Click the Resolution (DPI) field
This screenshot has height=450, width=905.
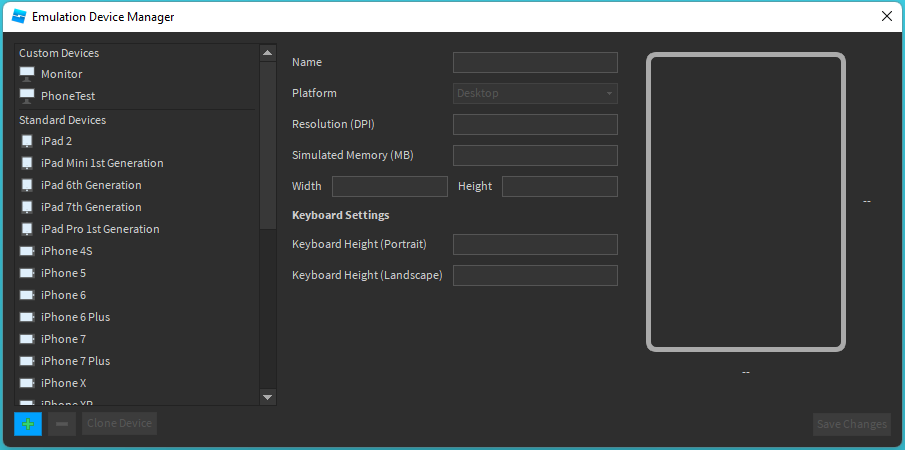click(x=535, y=125)
